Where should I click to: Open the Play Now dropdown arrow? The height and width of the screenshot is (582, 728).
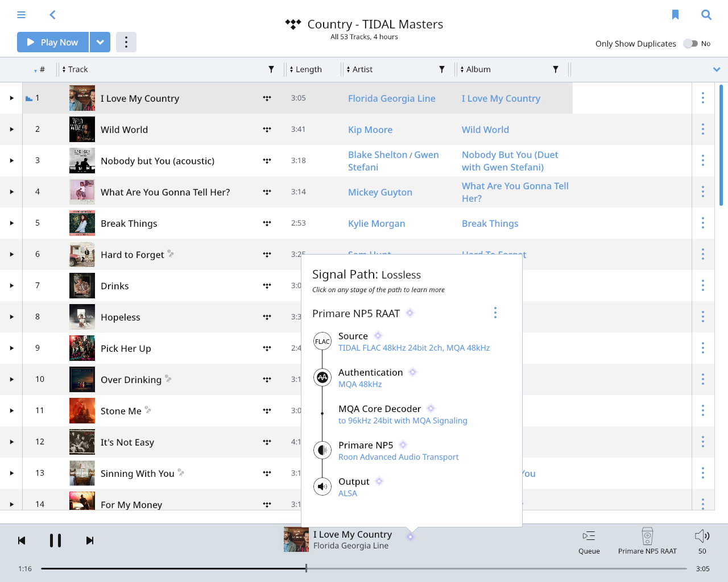[x=100, y=42]
